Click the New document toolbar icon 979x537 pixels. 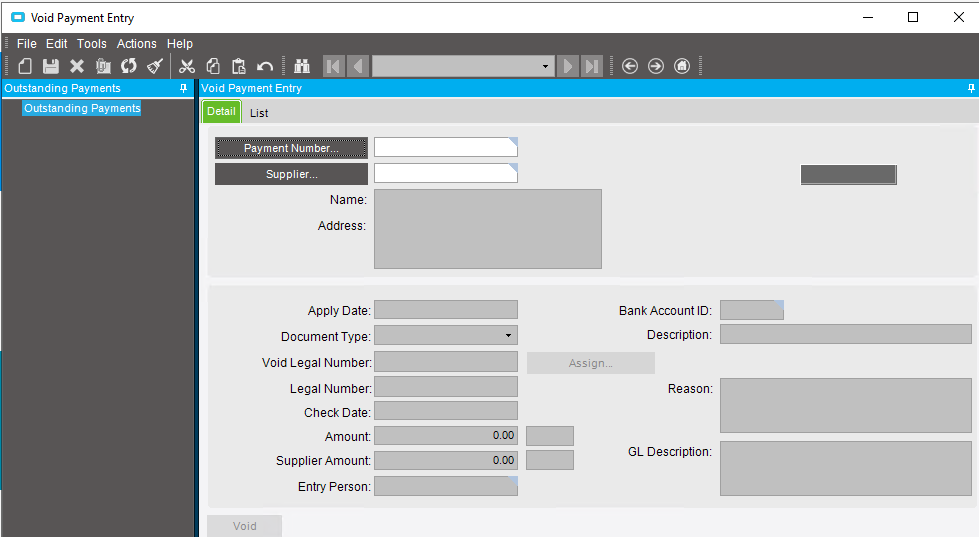(25, 66)
